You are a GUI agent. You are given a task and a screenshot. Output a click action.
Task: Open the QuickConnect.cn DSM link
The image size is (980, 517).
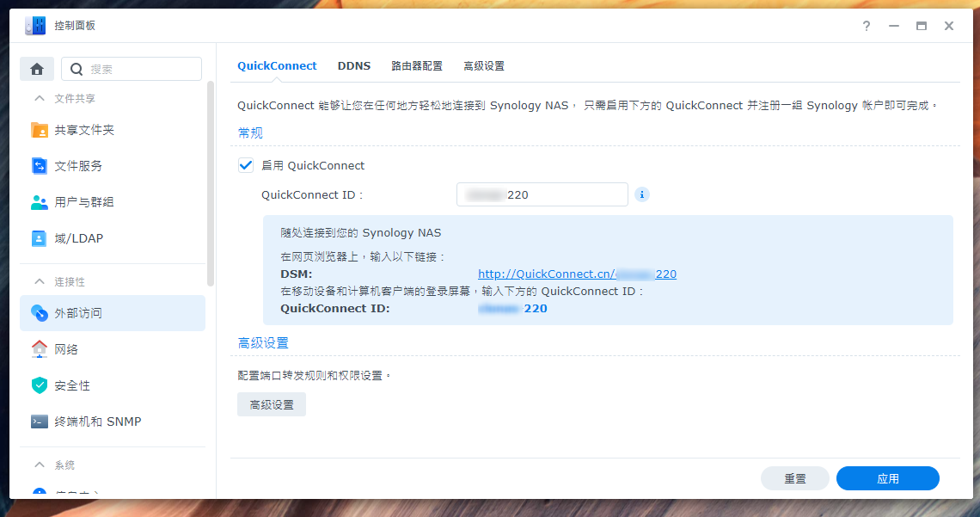point(577,274)
